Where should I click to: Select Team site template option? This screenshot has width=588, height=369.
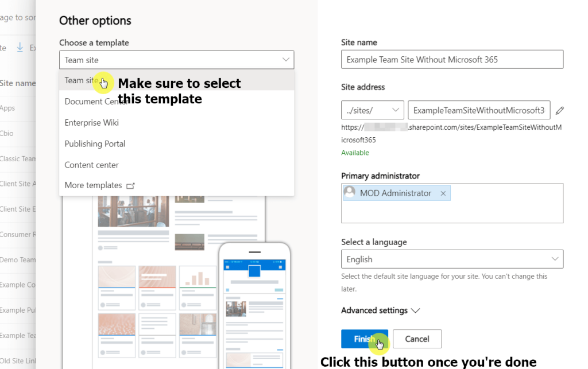pyautogui.click(x=176, y=80)
